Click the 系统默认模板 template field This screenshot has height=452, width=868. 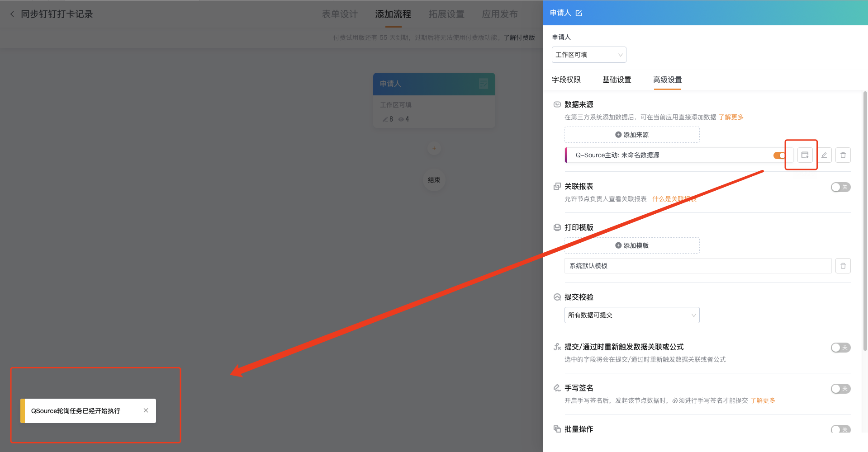coord(698,266)
